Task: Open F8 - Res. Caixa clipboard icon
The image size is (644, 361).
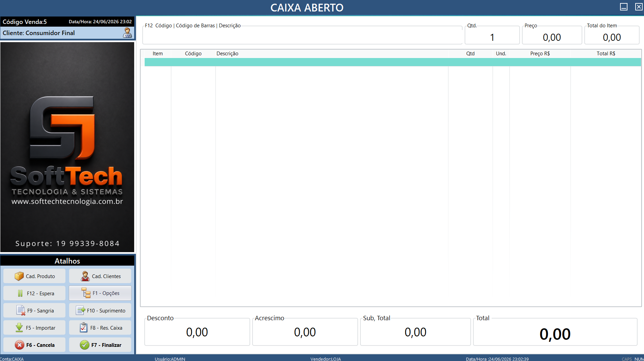Action: 84,328
